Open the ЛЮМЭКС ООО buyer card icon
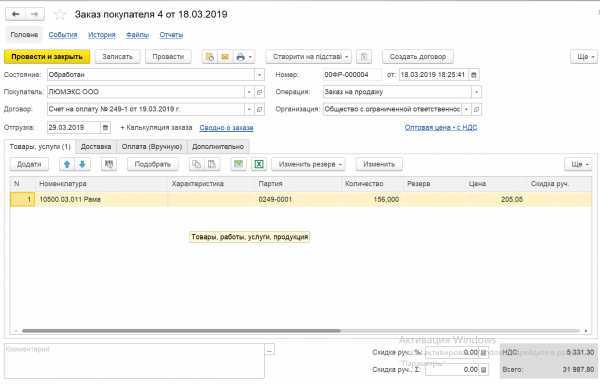Screen dimensions: 600x384 (259, 92)
